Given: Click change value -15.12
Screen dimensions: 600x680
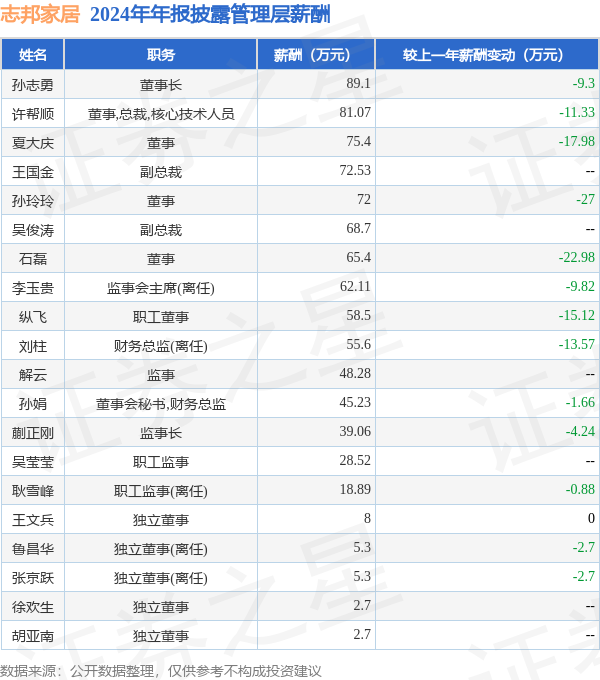Looking at the screenshot, I should tap(577, 316).
